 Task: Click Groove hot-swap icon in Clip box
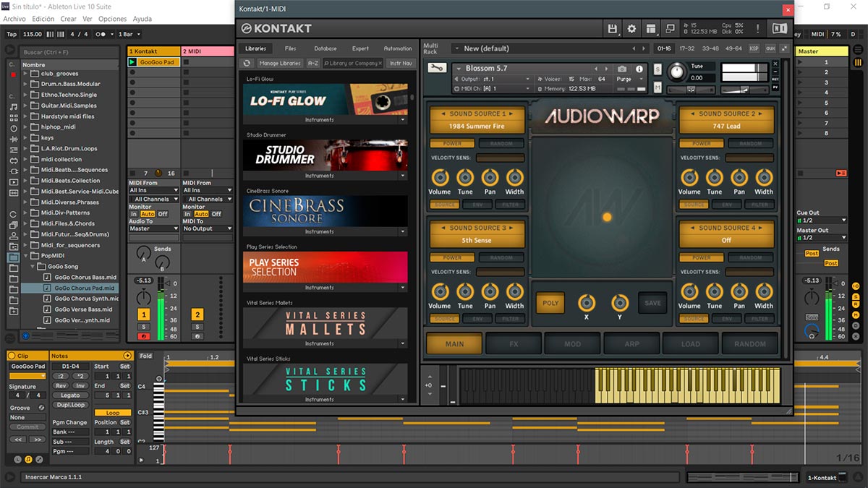pos(41,408)
